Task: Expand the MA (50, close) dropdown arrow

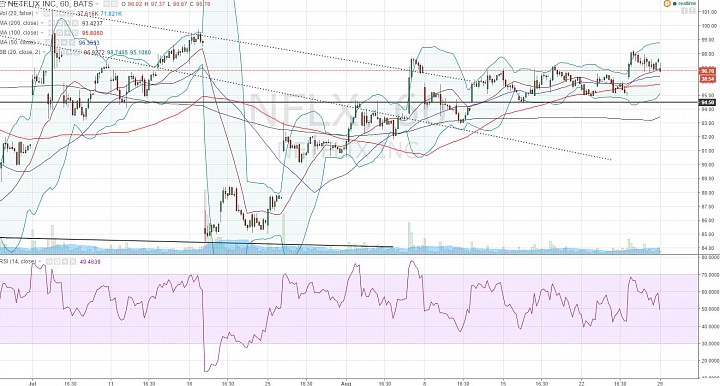Action: (39, 43)
